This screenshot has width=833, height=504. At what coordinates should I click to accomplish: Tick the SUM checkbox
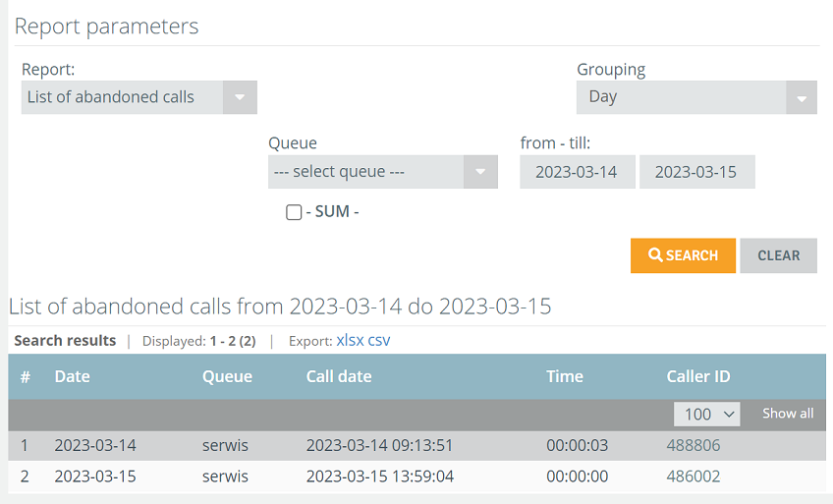pos(294,212)
